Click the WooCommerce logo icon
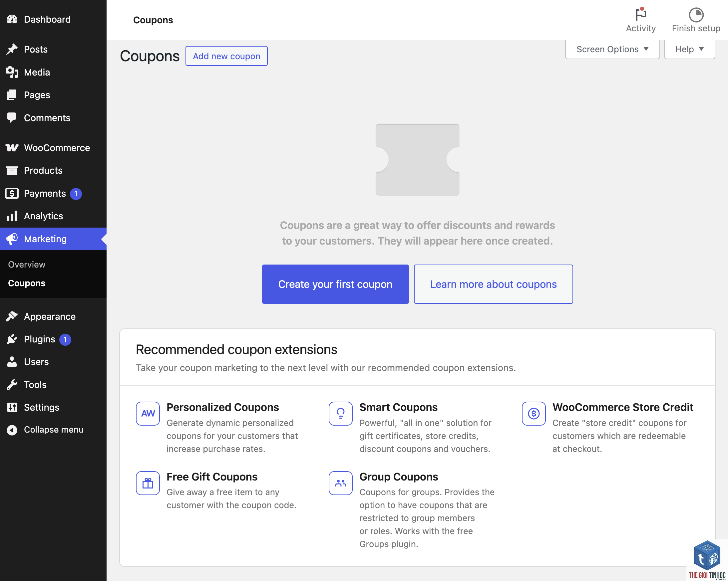The width and height of the screenshot is (728, 581). click(12, 148)
